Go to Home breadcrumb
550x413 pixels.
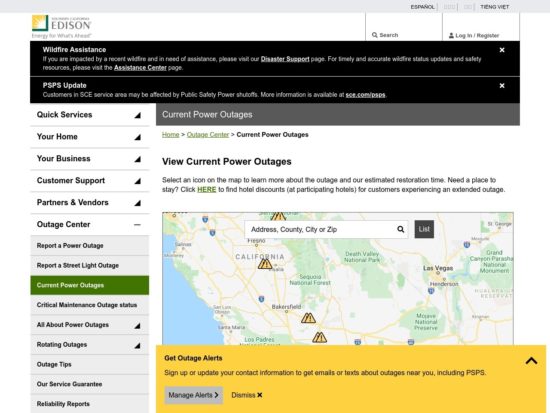click(x=170, y=135)
